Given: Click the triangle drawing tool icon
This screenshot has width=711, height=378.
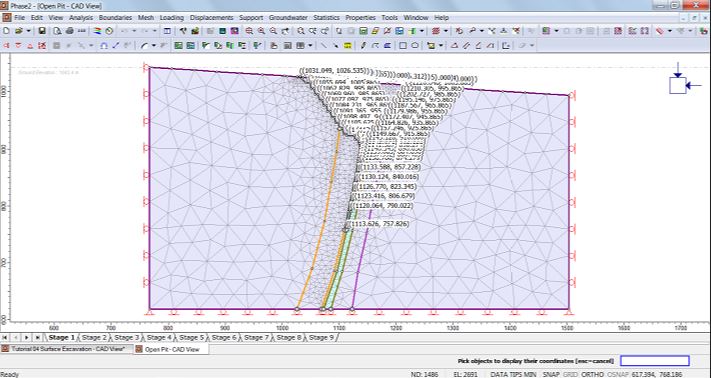Looking at the screenshot, I should click(x=454, y=45).
